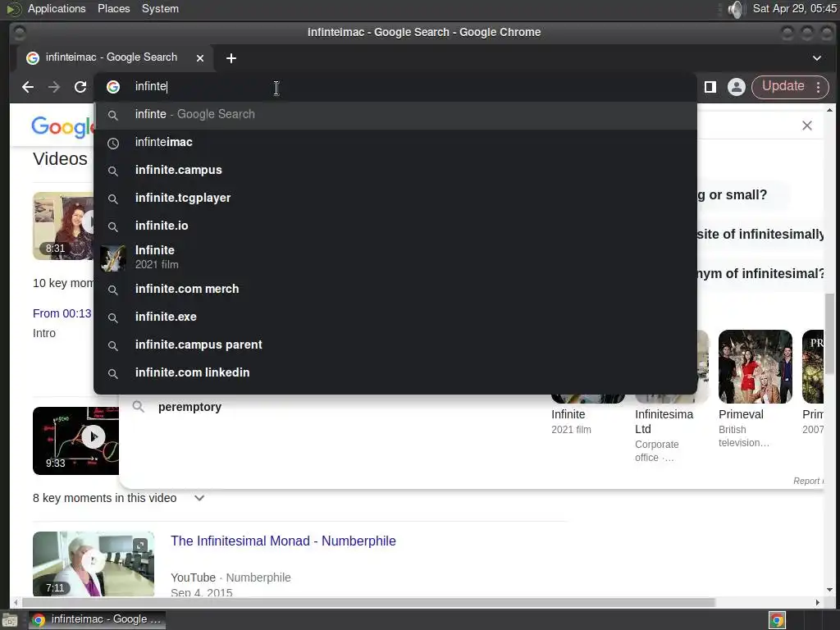Click the Report link in the panel
840x630 pixels.
808,481
